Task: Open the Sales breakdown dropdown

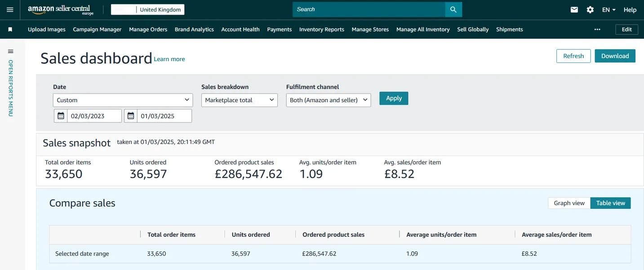Action: 240,100
